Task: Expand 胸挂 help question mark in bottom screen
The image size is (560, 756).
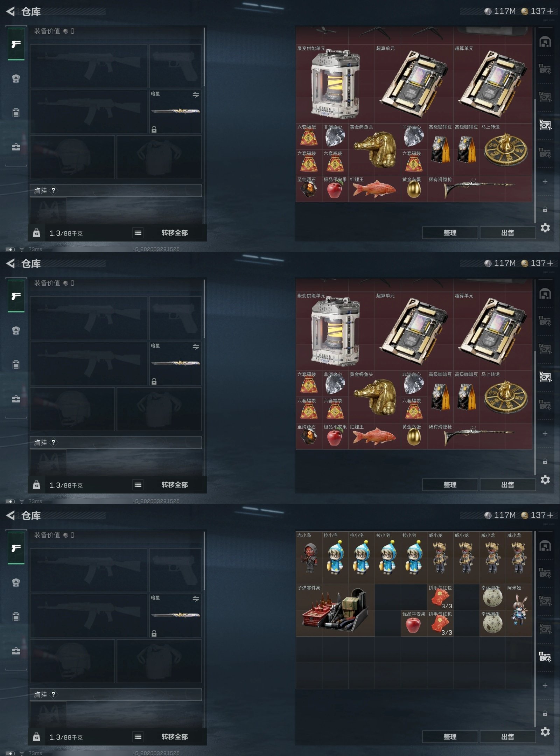Action: point(53,694)
